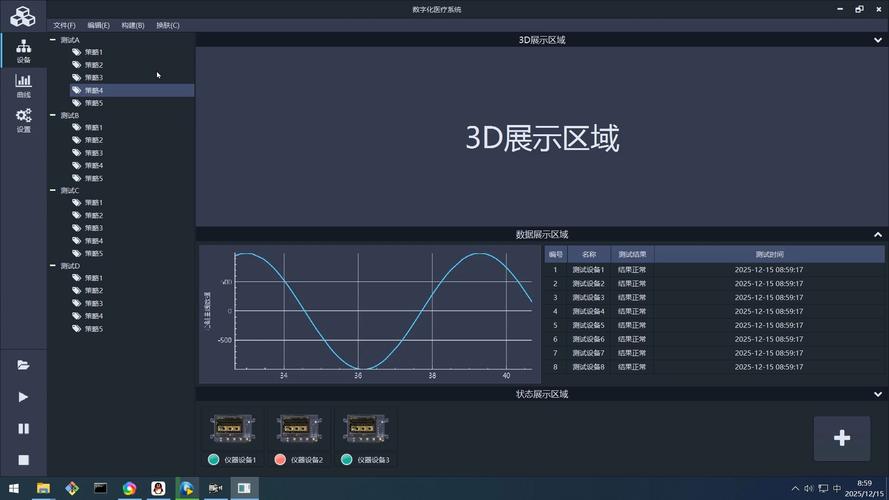Select item 2 under 测试D
Image resolution: width=889 pixels, height=500 pixels.
(x=94, y=290)
